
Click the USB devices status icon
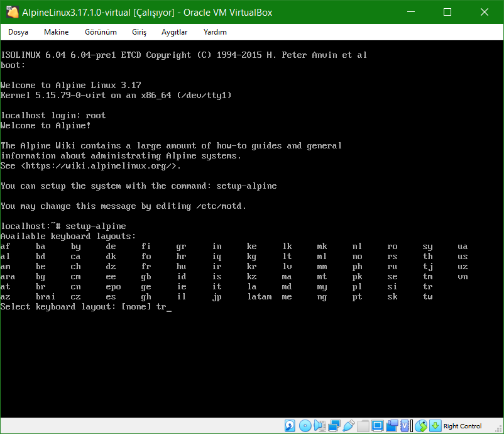pos(348,426)
